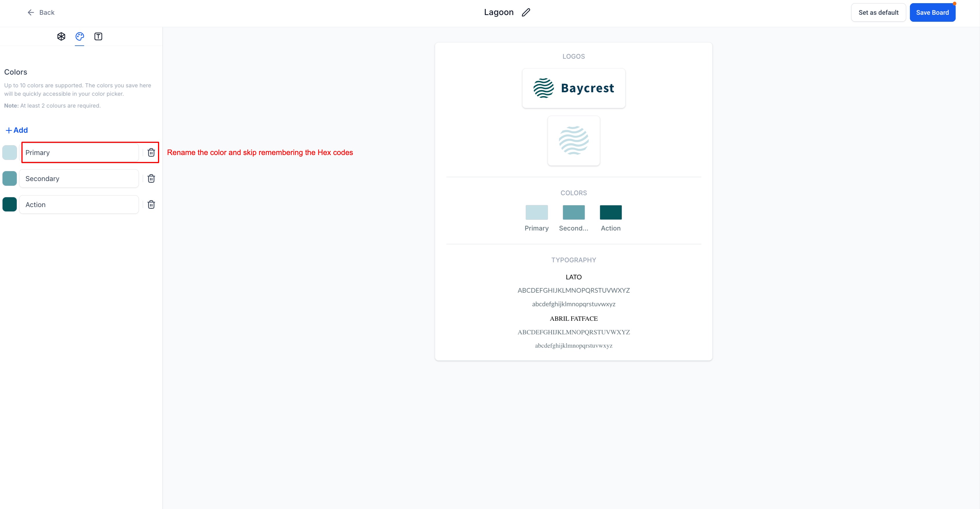Viewport: 980px width, 509px height.
Task: Select the colors palette tab icon
Action: 80,36
